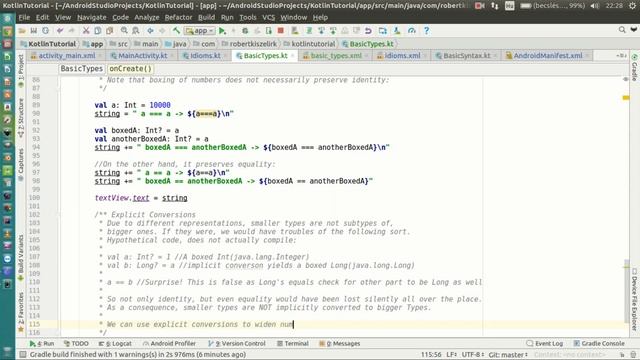Click the Make Project hammer icon
This screenshot has height=360, width=640.
tap(176, 31)
